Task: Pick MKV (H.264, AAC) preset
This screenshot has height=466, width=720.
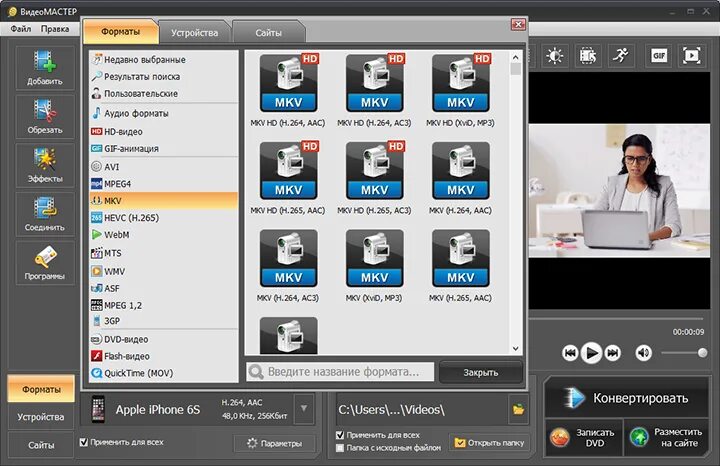Action: pyautogui.click(x=461, y=178)
